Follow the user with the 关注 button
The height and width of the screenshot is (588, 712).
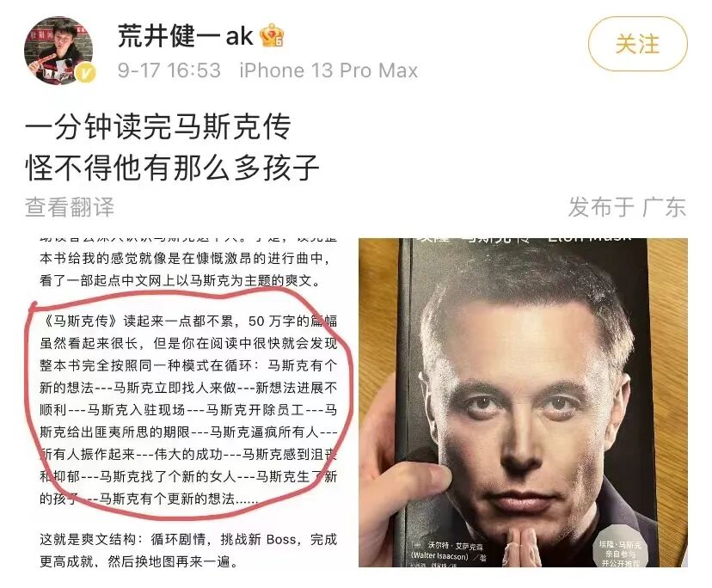[637, 44]
